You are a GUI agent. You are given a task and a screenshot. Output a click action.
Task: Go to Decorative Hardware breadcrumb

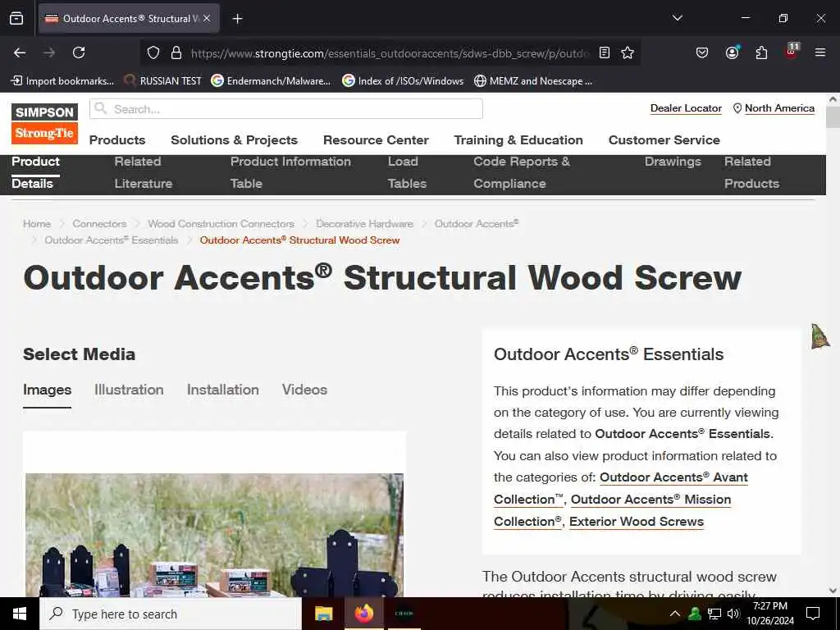[x=364, y=224]
